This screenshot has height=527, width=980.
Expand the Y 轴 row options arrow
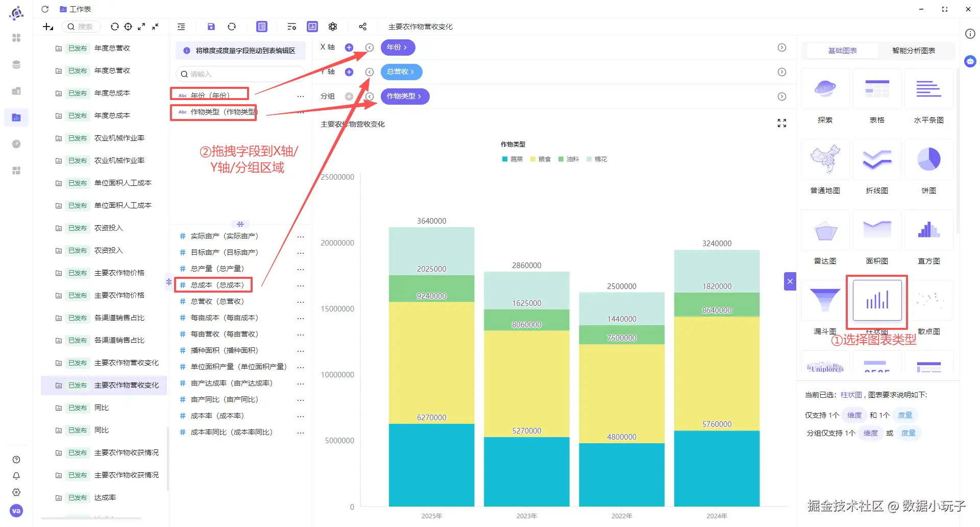[x=782, y=72]
